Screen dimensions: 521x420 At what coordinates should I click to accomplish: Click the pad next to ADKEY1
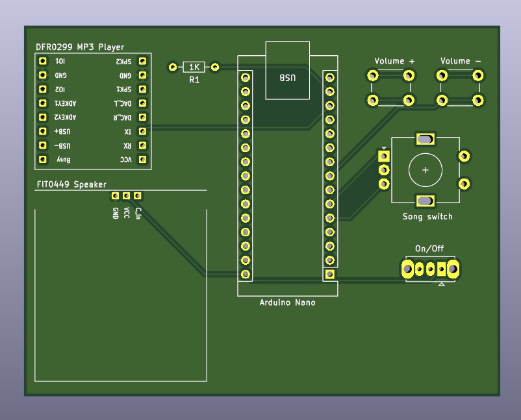[42, 103]
